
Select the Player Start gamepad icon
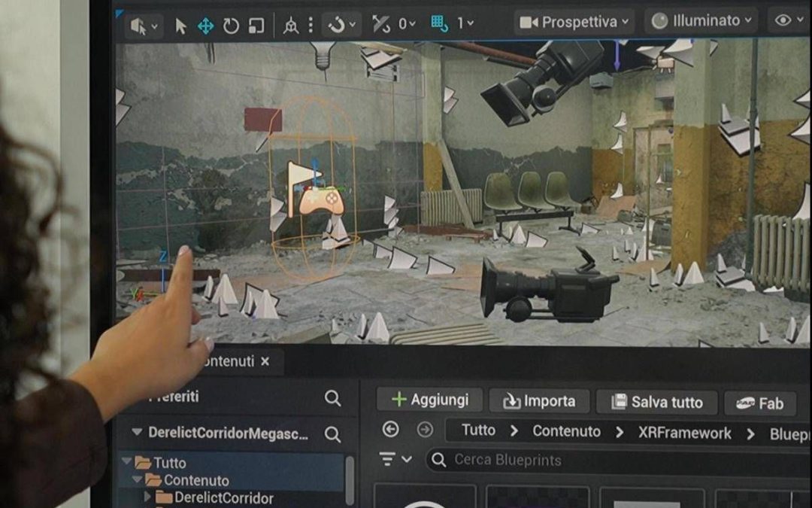click(322, 201)
